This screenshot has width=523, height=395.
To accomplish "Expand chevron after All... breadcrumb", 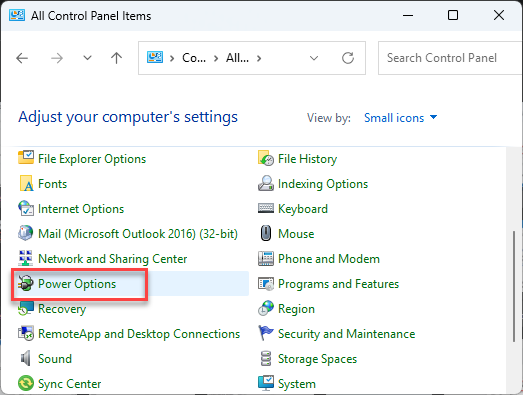I will pos(259,59).
